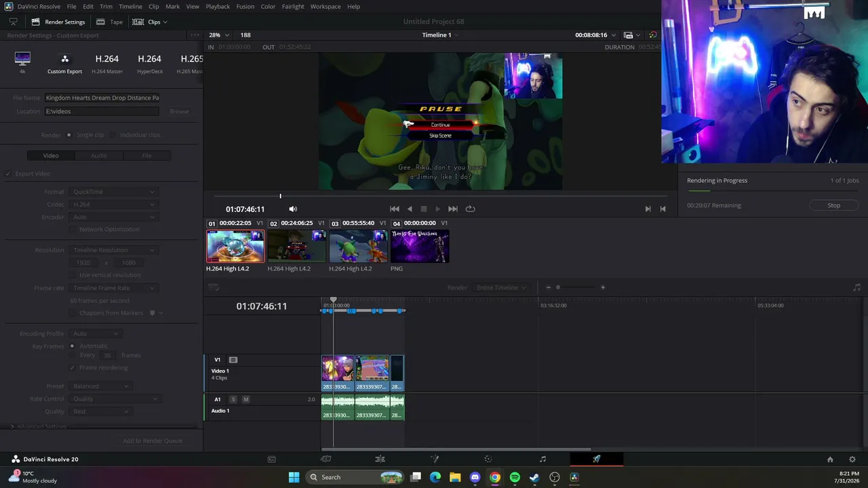Image resolution: width=868 pixels, height=488 pixels.
Task: Stop viewer playback
Action: tap(424, 209)
